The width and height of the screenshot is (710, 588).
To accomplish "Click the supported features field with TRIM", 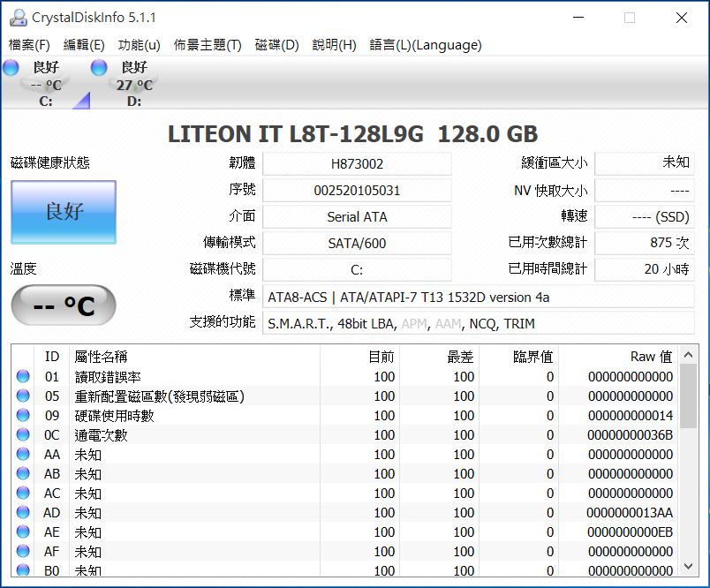I will pyautogui.click(x=478, y=324).
